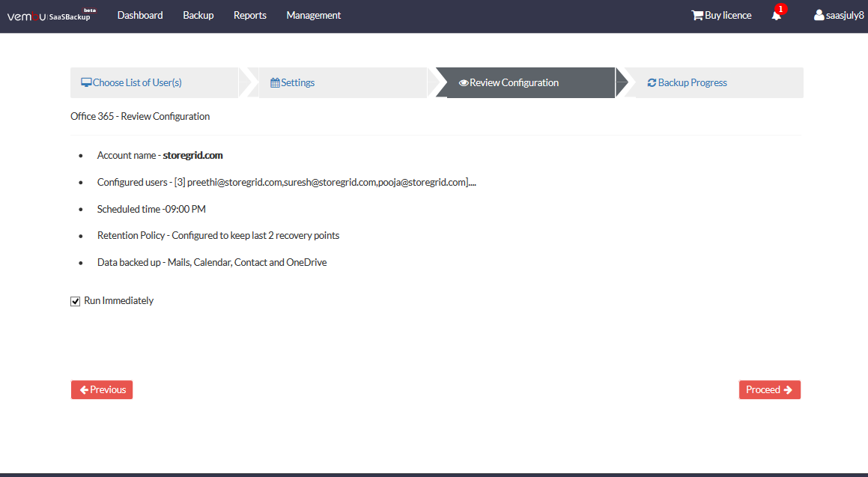
Task: Open the Reports menu
Action: point(249,16)
